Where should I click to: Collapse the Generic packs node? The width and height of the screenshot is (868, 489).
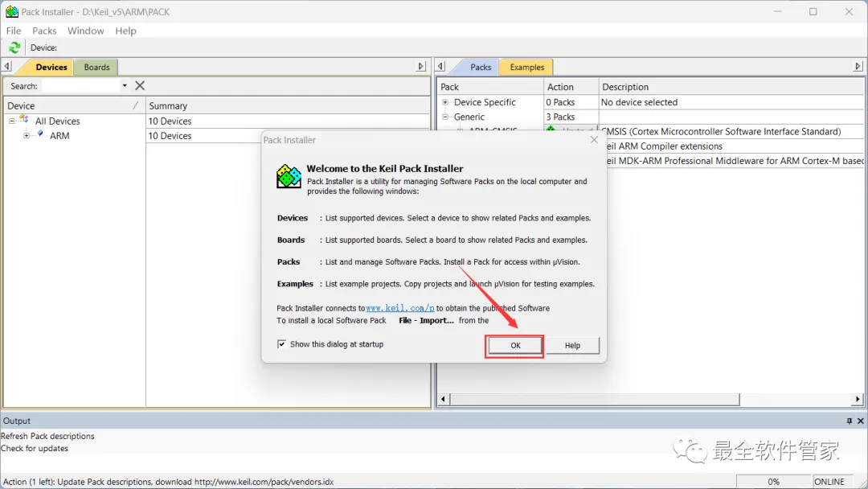coord(445,117)
